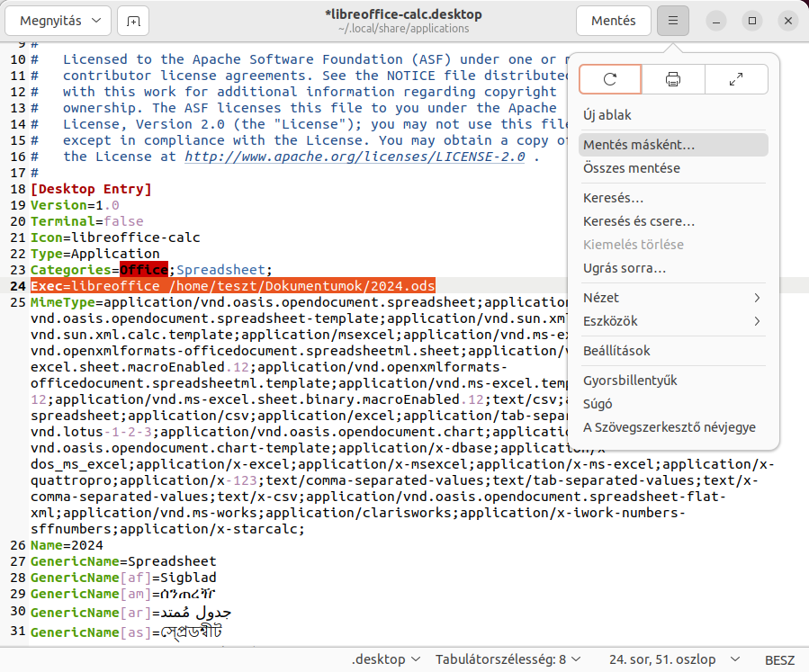Click the libreoffice-calc.desktop title
This screenshot has height=672, width=809.
click(403, 14)
